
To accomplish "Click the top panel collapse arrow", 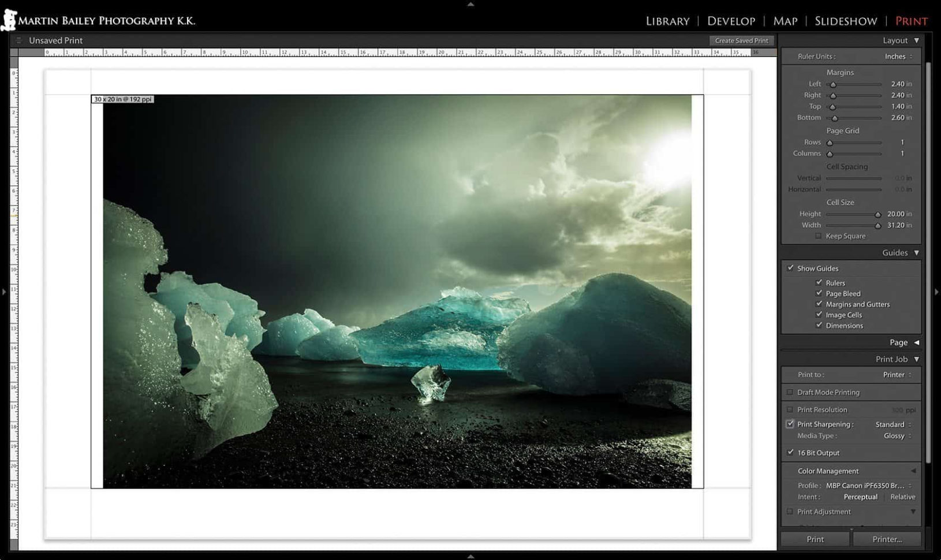I will (470, 4).
